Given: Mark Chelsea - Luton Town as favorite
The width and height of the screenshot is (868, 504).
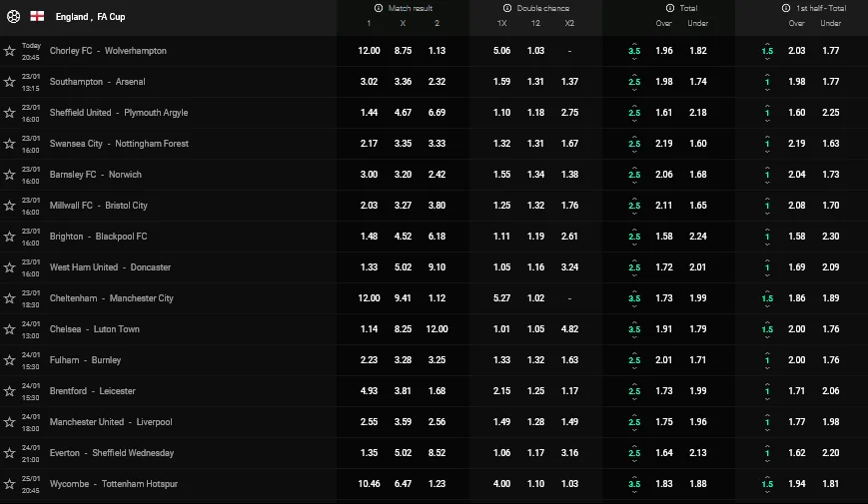Looking at the screenshot, I should click(x=10, y=329).
